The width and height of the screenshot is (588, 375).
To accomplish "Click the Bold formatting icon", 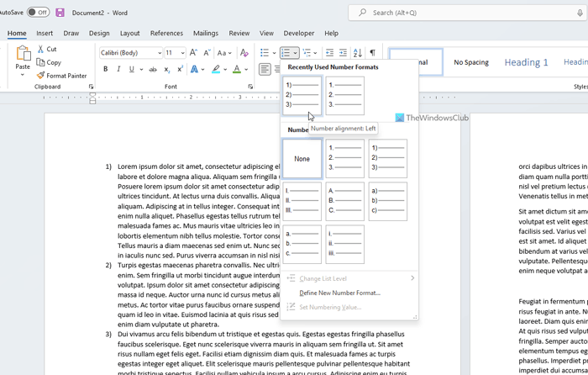I will pos(104,69).
